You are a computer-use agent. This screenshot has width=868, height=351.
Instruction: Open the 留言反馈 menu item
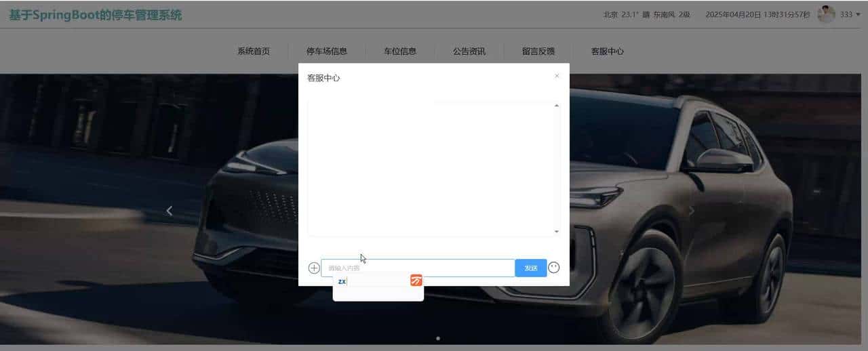[x=538, y=51]
